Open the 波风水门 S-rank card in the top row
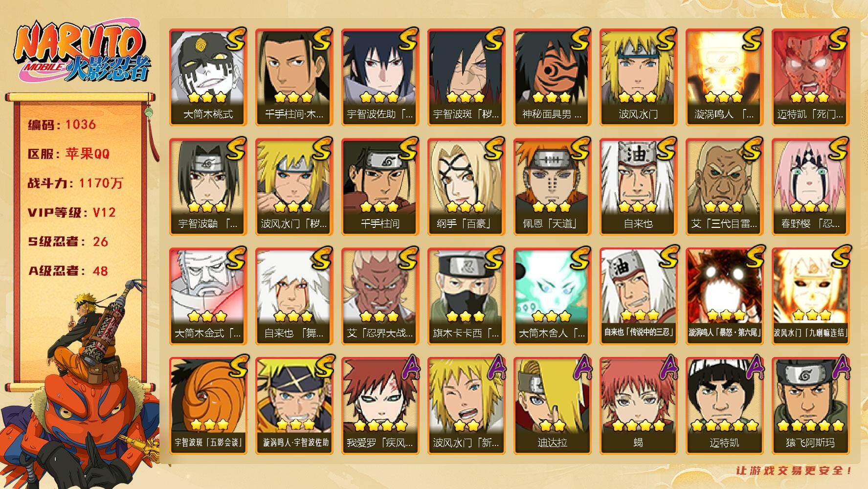 [638, 77]
